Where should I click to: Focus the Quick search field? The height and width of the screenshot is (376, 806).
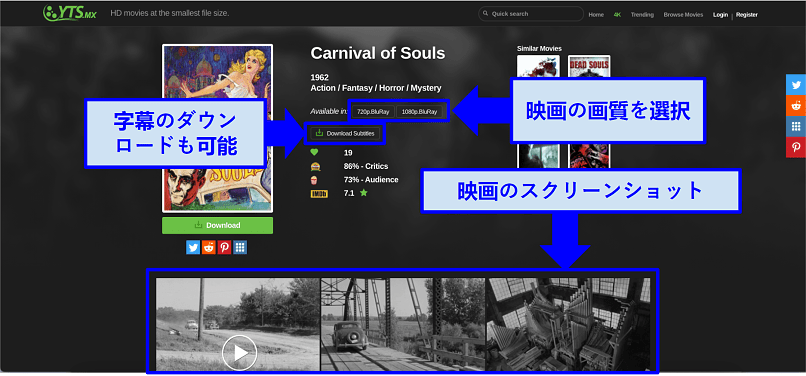coord(531,14)
